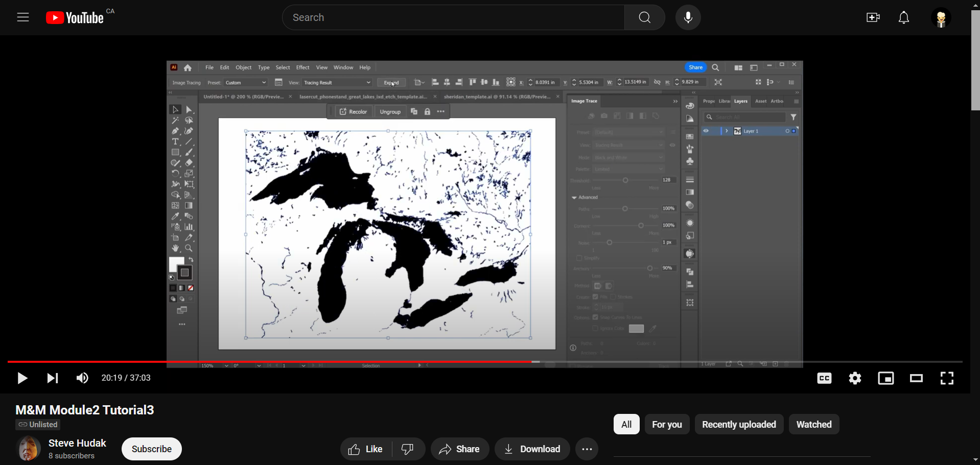Open the Preset dropdown showing Custom
Image resolution: width=980 pixels, height=465 pixels.
point(245,82)
